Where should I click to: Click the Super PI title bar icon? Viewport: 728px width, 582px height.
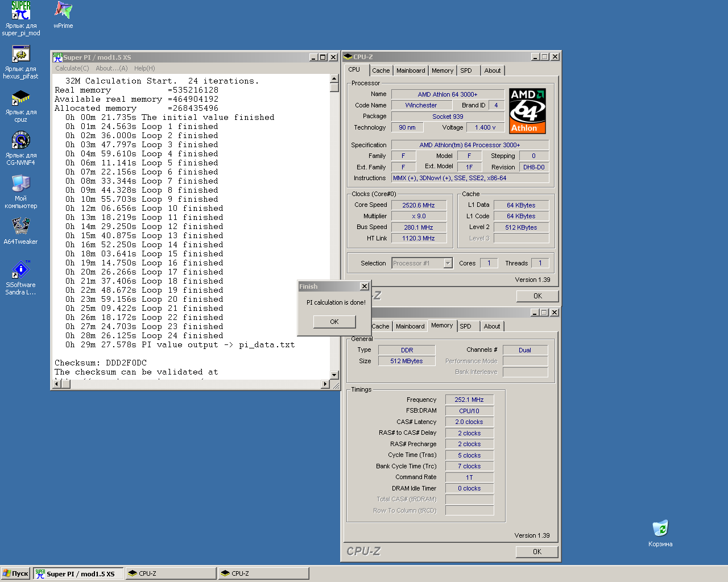[x=57, y=57]
